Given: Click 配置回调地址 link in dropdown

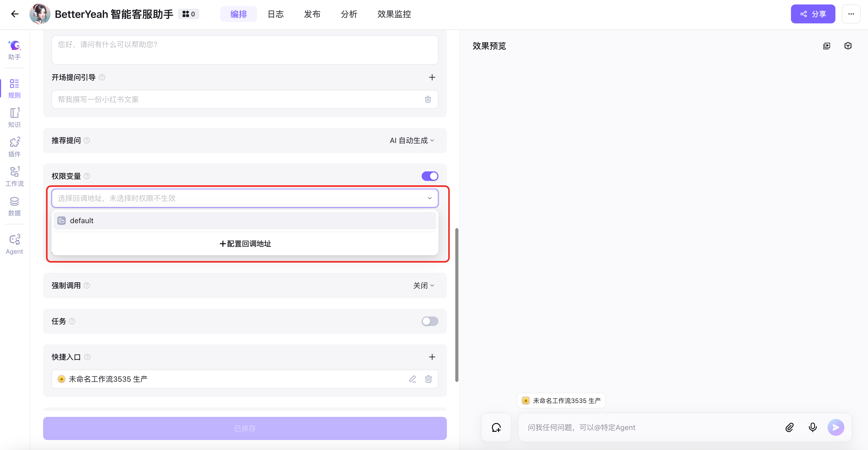Looking at the screenshot, I should [x=245, y=243].
